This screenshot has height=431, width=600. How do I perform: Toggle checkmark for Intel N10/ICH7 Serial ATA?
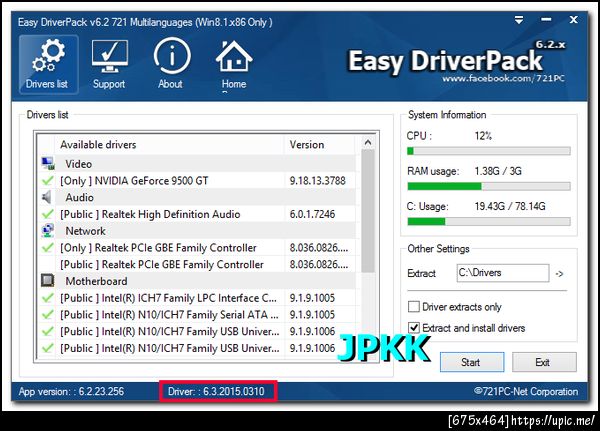[x=47, y=314]
